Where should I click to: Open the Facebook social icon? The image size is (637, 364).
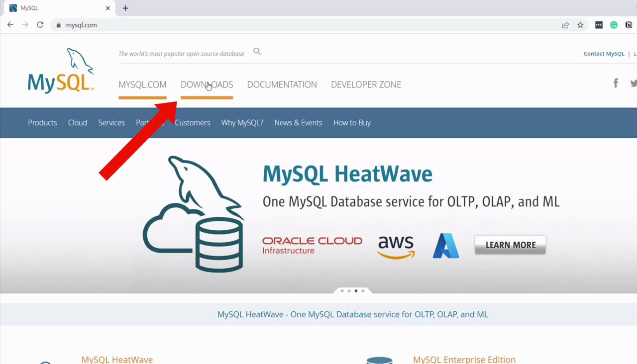click(x=616, y=83)
